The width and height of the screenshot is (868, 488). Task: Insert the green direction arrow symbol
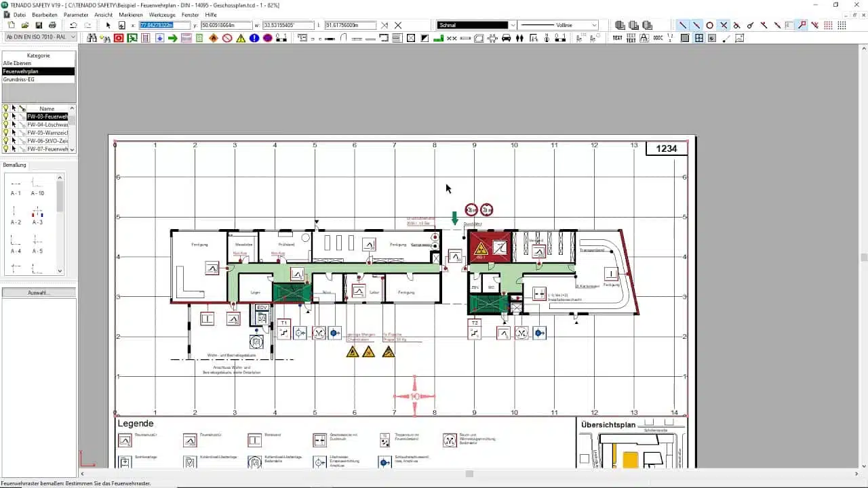[x=173, y=38]
